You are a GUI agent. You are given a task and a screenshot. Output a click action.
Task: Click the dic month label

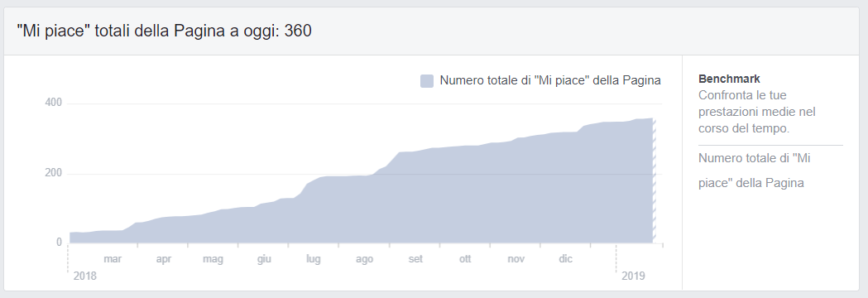tap(565, 258)
